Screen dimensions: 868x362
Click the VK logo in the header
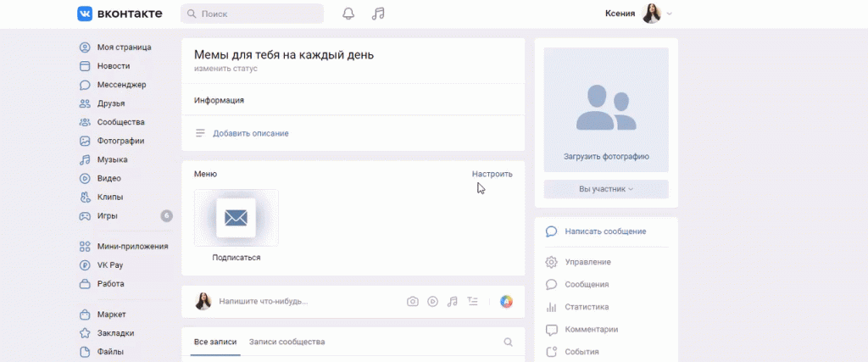point(120,14)
